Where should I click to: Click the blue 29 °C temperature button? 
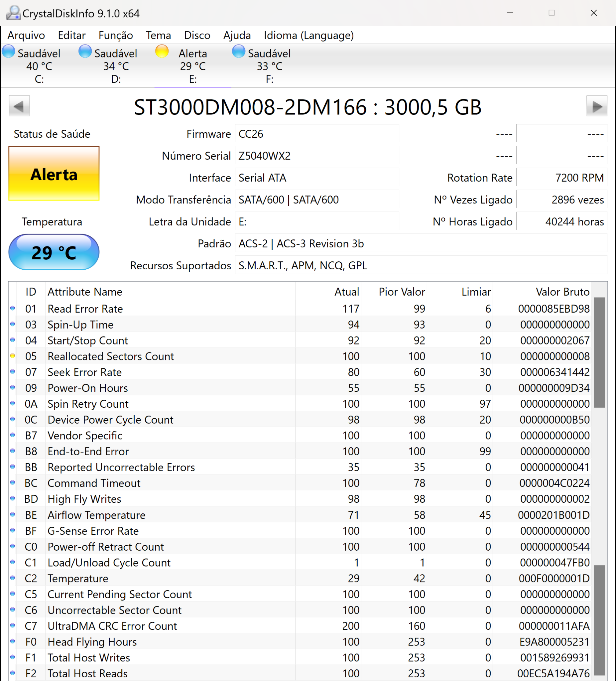pos(54,252)
